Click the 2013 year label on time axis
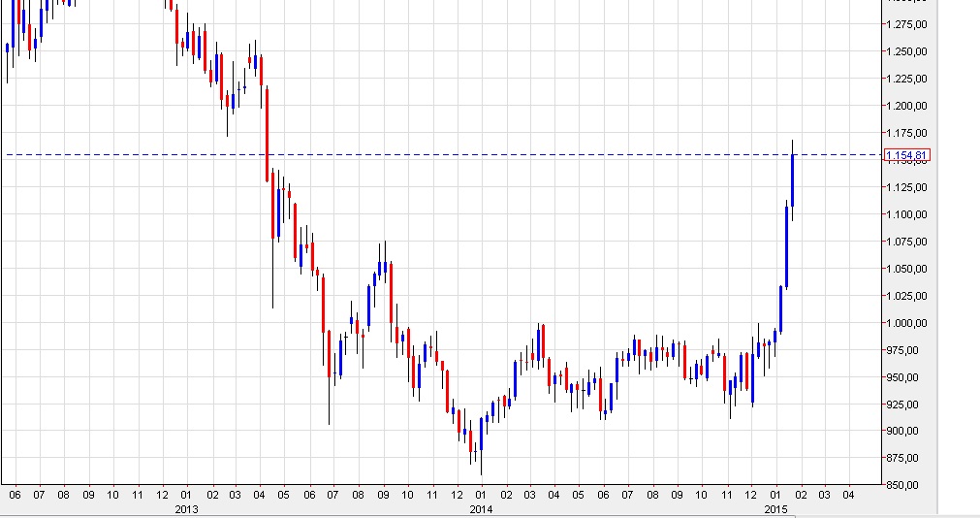 point(187,508)
